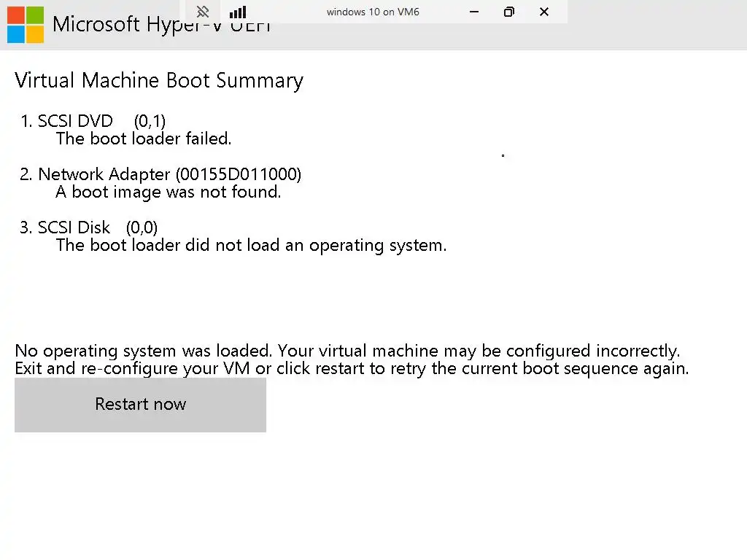
Task: Click 'The boot loader failed.' message
Action: tap(144, 139)
